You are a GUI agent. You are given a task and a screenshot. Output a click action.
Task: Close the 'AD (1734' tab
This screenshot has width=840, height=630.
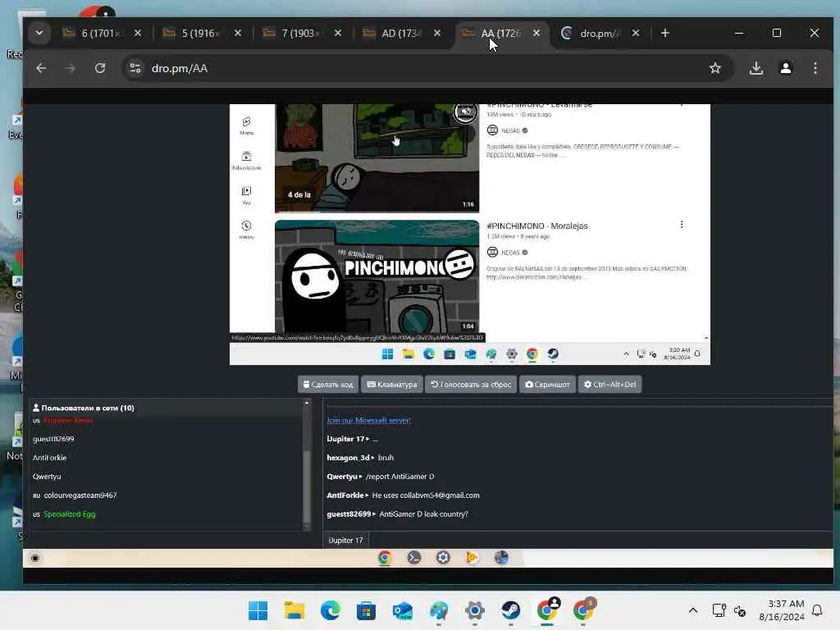(437, 33)
